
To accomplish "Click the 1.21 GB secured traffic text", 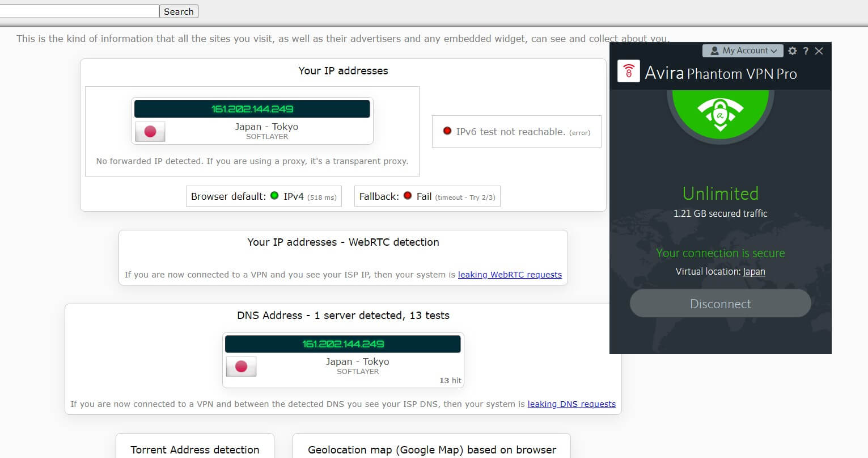I will tap(720, 213).
